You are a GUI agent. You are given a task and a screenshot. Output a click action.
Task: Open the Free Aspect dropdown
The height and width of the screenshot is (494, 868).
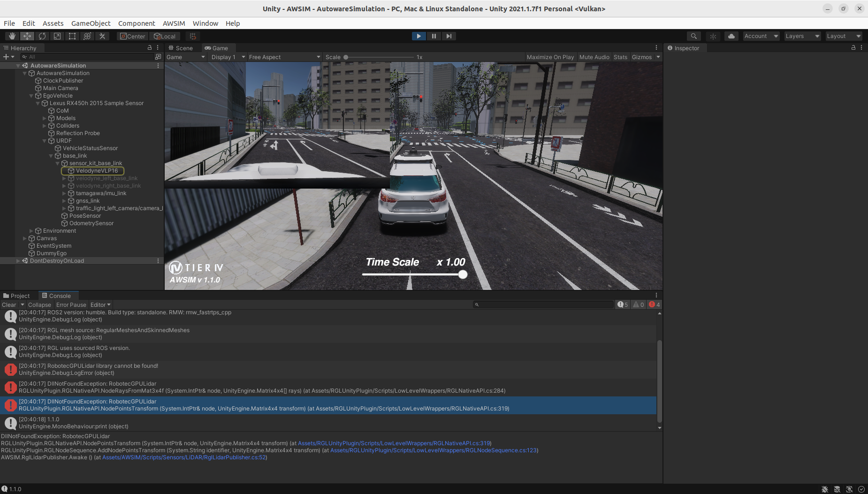pos(283,57)
